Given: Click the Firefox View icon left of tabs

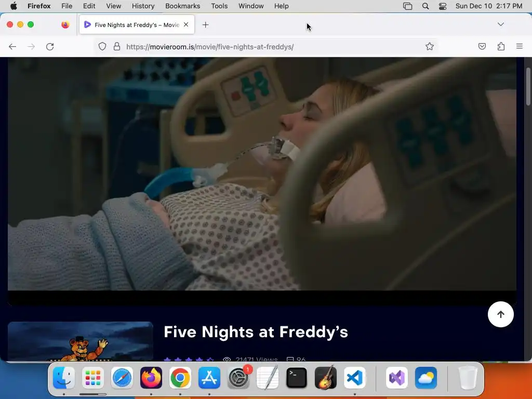Looking at the screenshot, I should coord(65,24).
